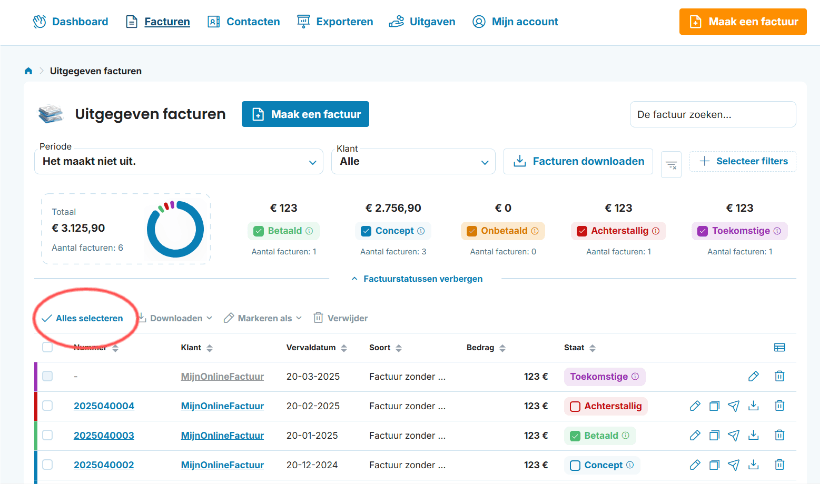
Task: Duplicate invoice 2025040002
Action: (714, 465)
